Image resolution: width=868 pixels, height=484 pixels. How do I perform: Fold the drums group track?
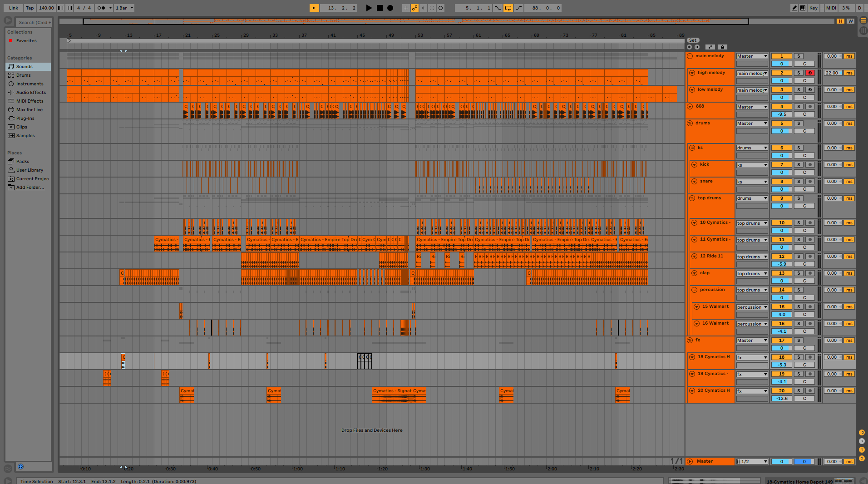tap(690, 123)
